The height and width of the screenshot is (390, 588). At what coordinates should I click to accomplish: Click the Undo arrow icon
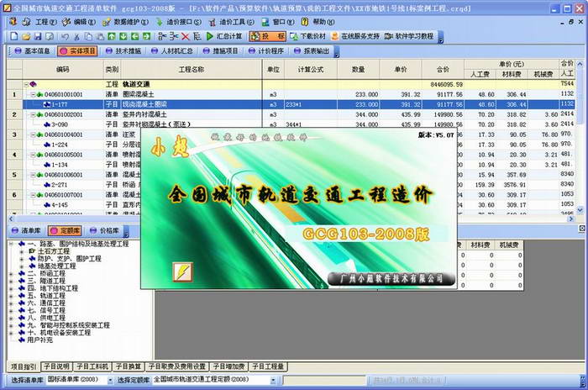coord(65,36)
